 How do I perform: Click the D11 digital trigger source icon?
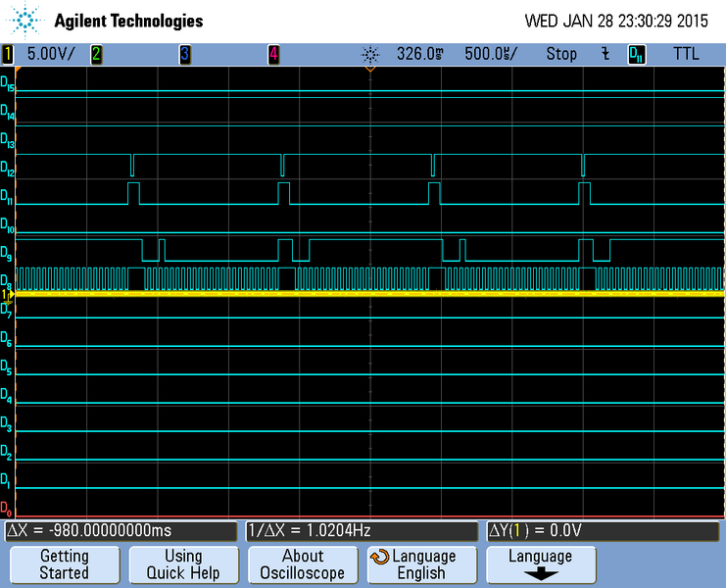coord(636,54)
